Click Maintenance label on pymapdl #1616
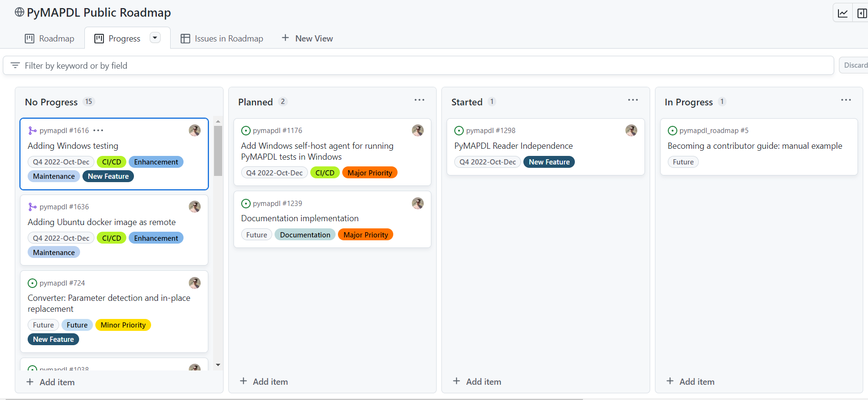Image resolution: width=868 pixels, height=400 pixels. 54,176
